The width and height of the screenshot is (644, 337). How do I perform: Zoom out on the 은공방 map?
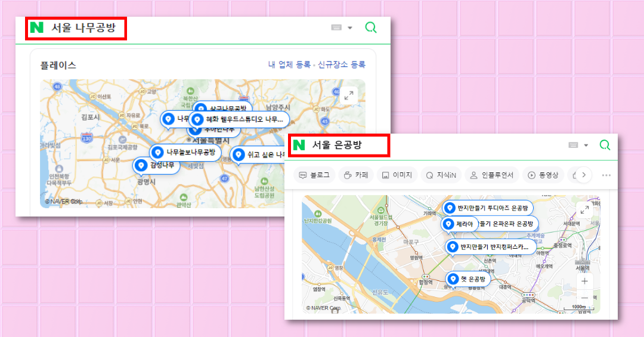pyautogui.click(x=584, y=298)
